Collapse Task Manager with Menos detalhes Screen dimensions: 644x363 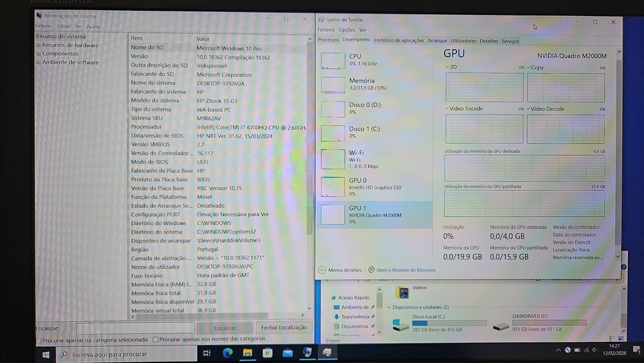click(x=341, y=270)
